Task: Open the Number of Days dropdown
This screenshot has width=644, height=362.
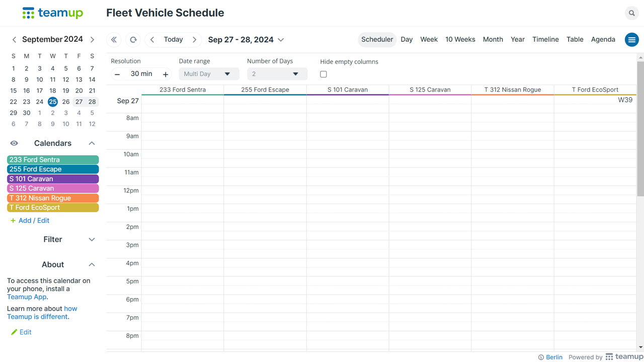Action: (x=277, y=74)
